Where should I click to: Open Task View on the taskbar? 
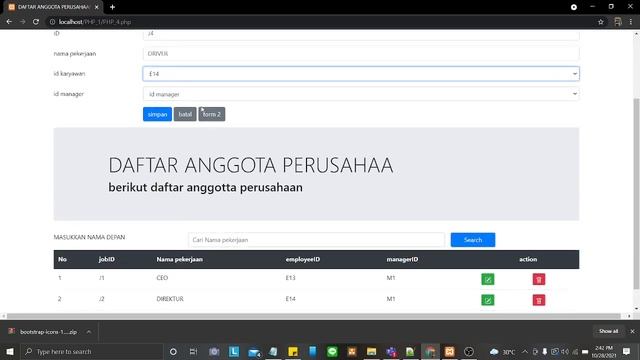(x=193, y=351)
